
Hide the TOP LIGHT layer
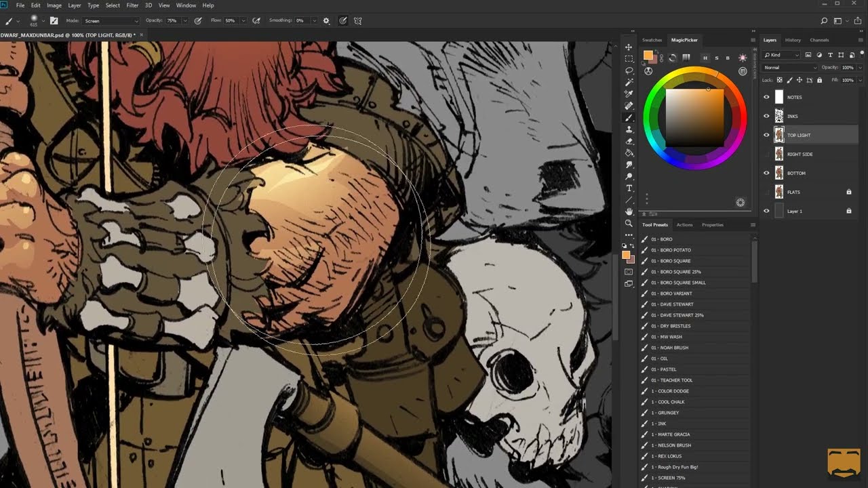[x=766, y=135]
